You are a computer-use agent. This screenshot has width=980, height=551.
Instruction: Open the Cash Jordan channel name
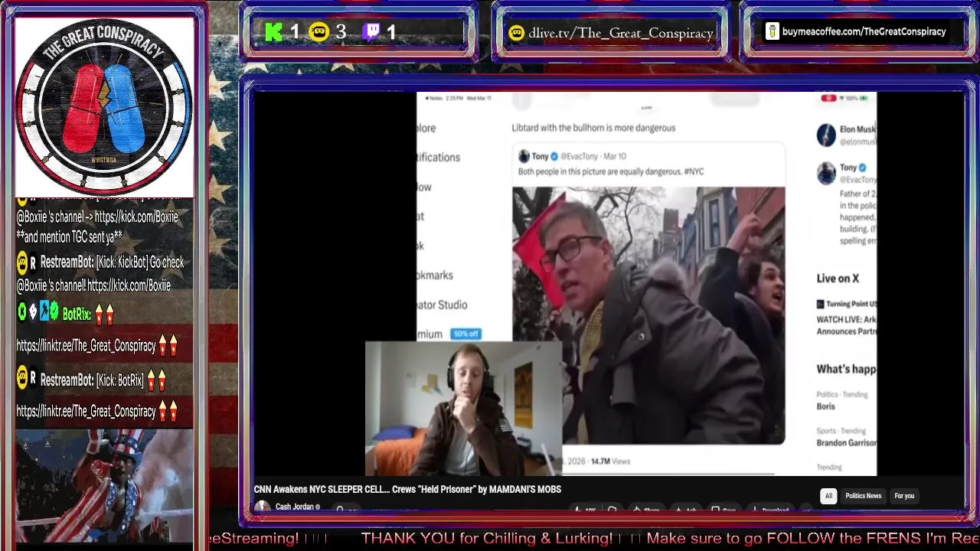[x=295, y=507]
